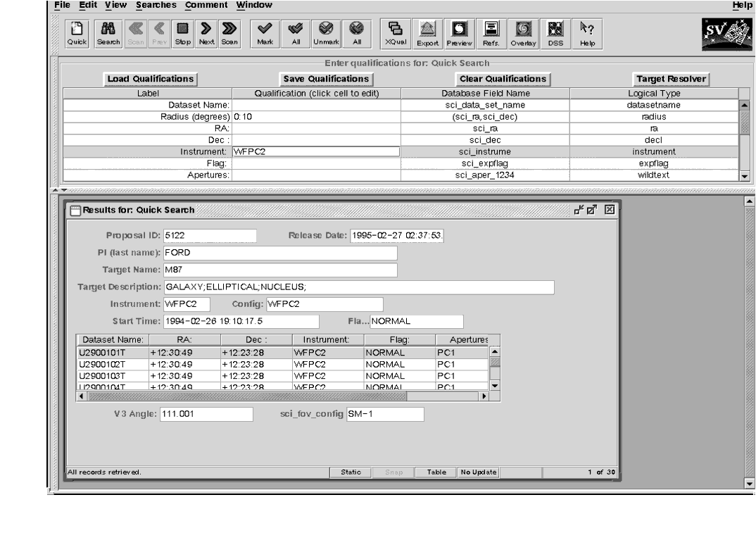The width and height of the screenshot is (756, 533).
Task: Click the Load Qualifications button
Action: click(149, 79)
